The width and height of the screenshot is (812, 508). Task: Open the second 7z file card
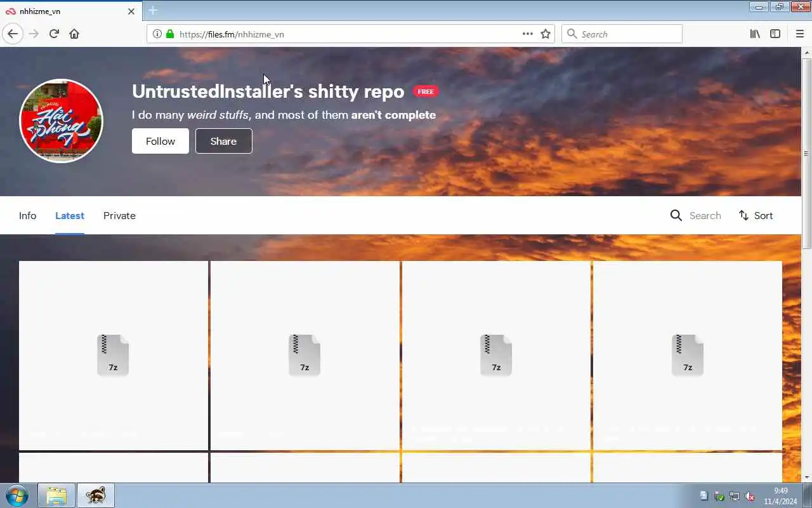pos(305,356)
